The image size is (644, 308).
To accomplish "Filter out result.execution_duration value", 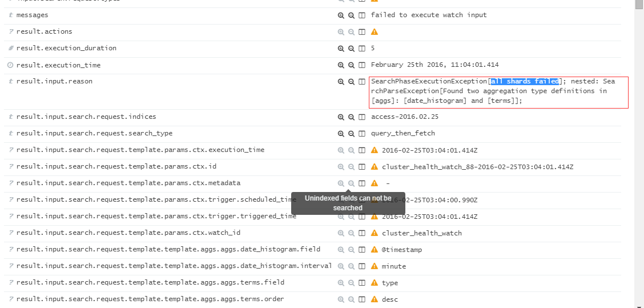I will 351,49.
